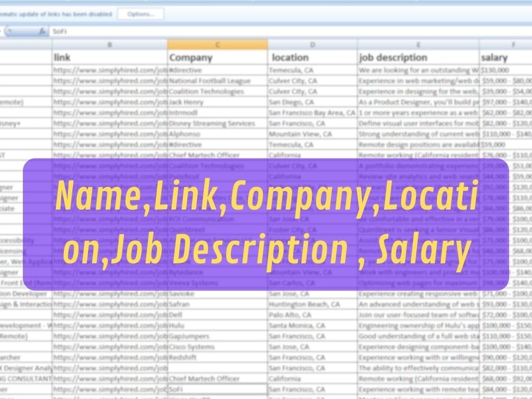Image resolution: width=532 pixels, height=399 pixels.
Task: Click 'An advanced understanding of web' cell
Action: tap(418, 304)
